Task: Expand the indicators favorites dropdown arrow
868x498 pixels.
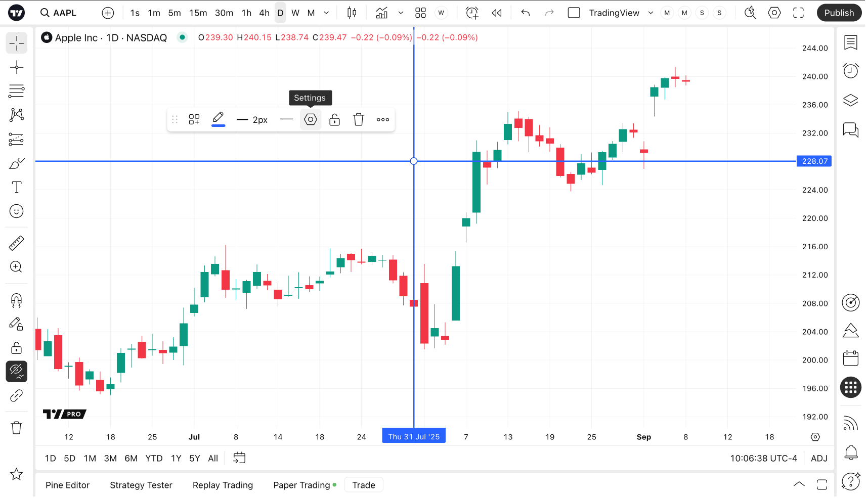Action: click(401, 13)
